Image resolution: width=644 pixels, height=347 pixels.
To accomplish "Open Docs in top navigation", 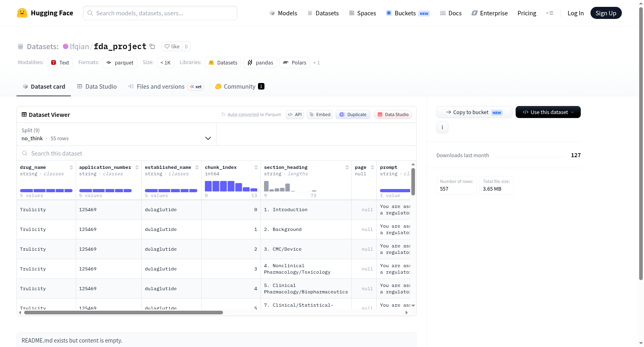I will pos(451,13).
